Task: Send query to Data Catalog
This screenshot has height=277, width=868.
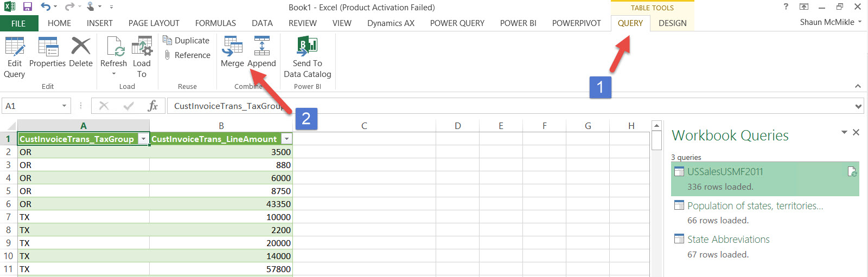Action: click(307, 48)
